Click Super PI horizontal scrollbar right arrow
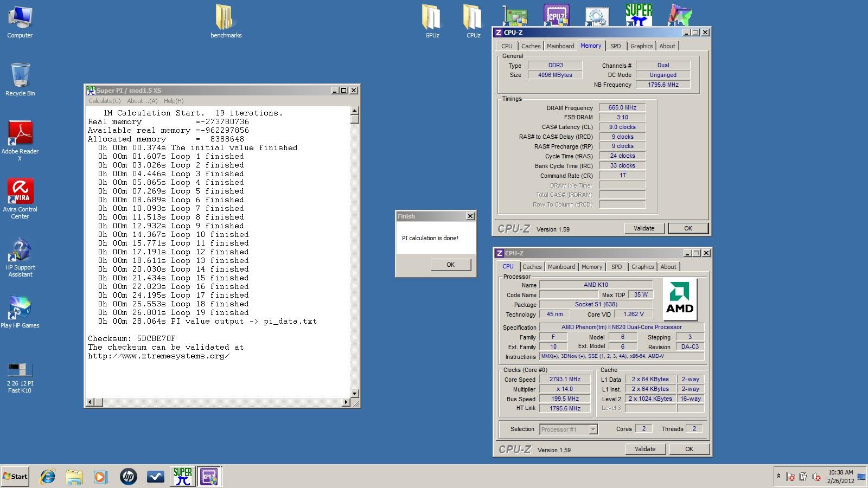Image resolution: width=868 pixels, height=488 pixels. 346,402
